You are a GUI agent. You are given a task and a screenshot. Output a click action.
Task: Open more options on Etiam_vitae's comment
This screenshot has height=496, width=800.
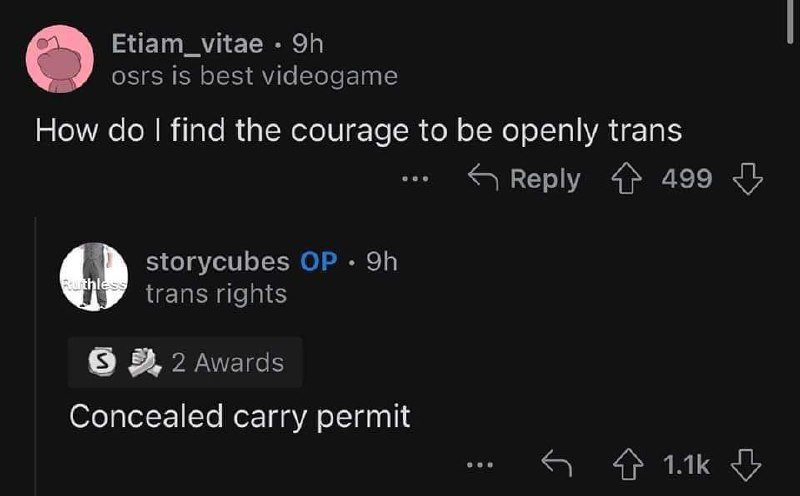(415, 179)
